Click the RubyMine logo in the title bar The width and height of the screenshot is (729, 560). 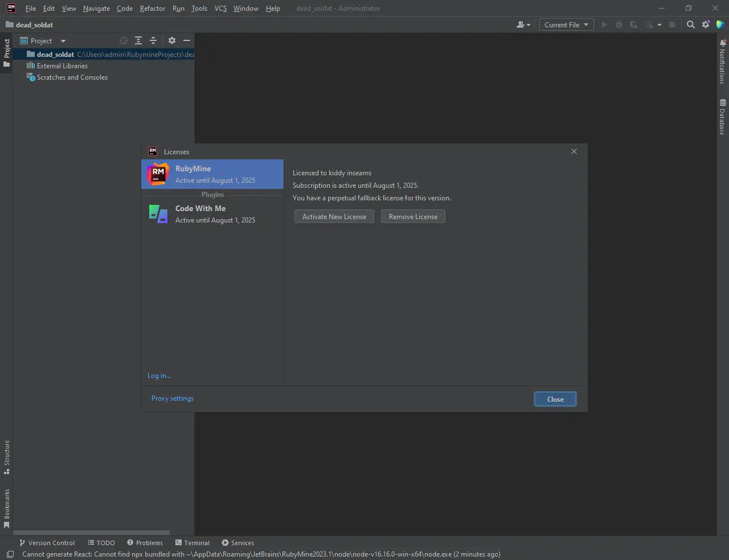[11, 8]
